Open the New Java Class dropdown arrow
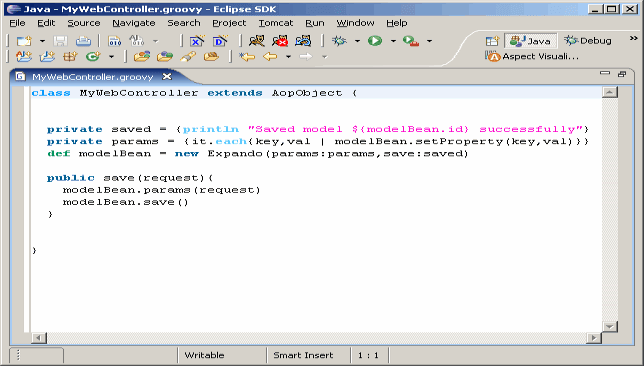Image resolution: width=644 pixels, height=366 pixels. pyautogui.click(x=111, y=57)
